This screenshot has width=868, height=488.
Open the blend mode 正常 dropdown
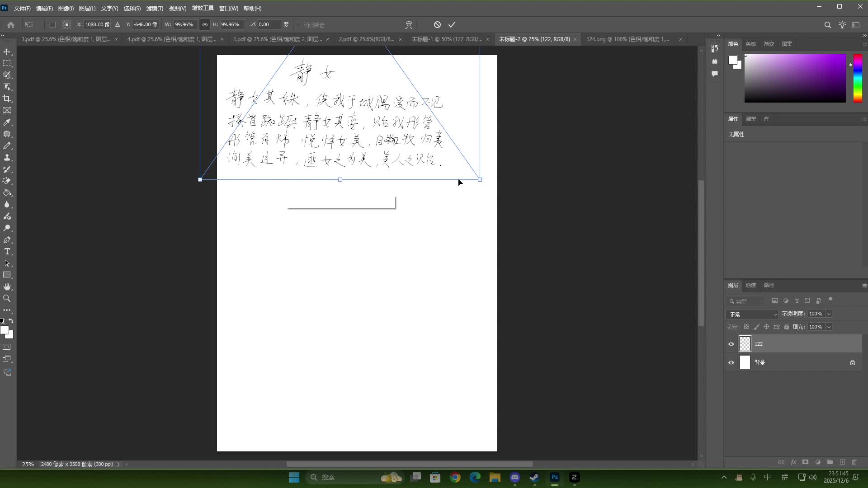[x=753, y=314]
